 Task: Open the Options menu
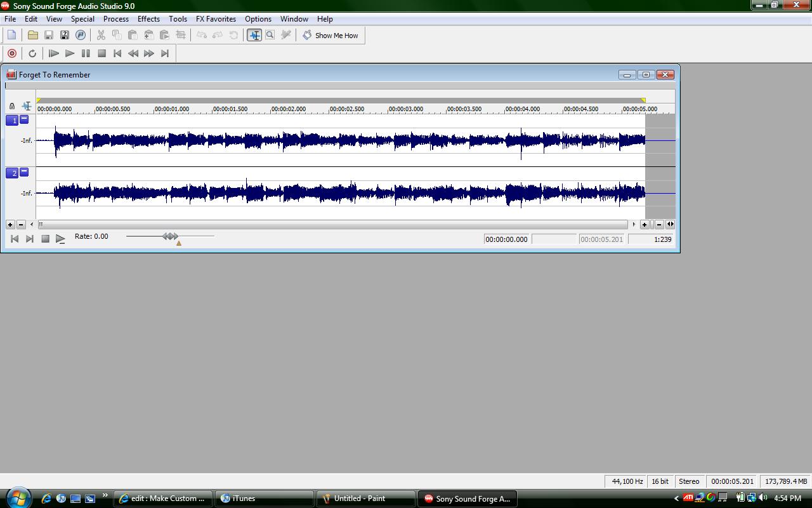(258, 19)
